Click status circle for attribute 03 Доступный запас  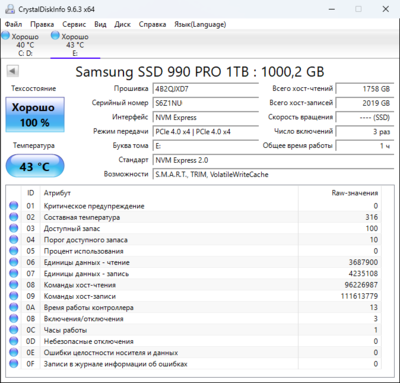[14, 228]
